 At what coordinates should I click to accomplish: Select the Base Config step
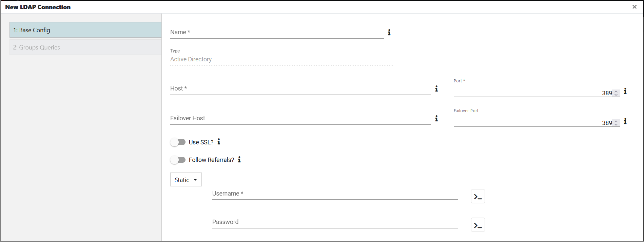[x=85, y=30]
